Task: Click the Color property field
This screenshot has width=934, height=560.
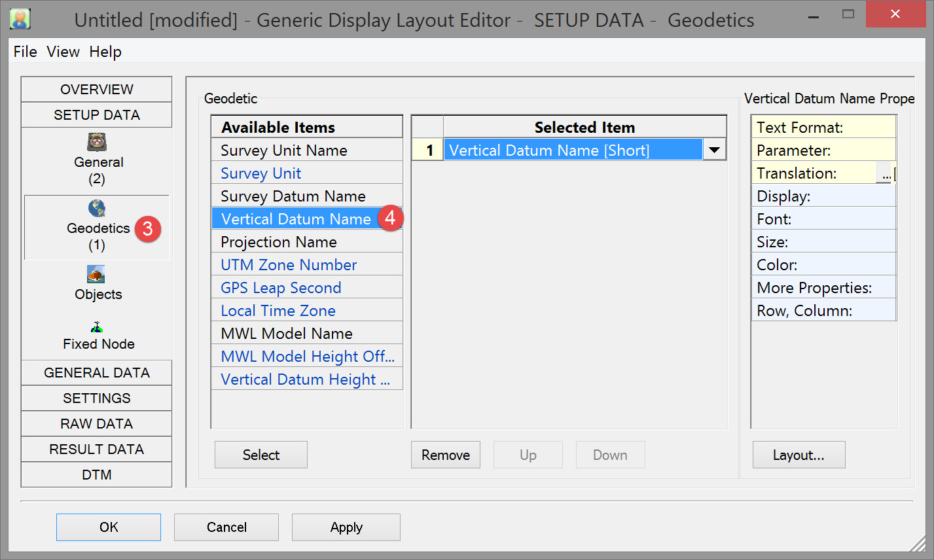Action: [x=823, y=265]
